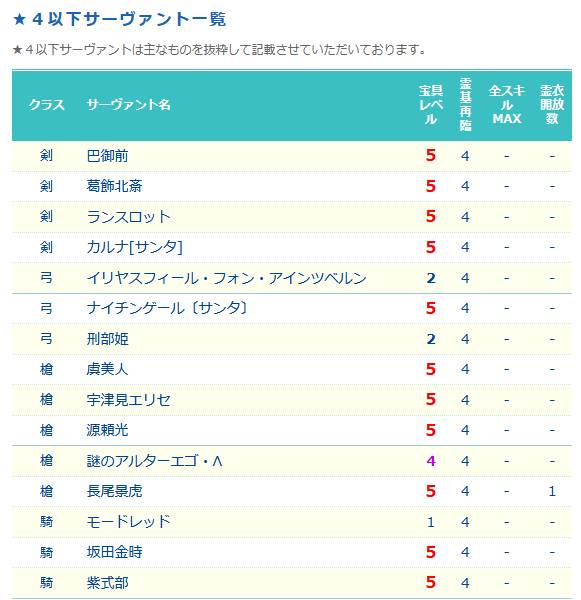
Task: Click the 長尾景虎 servant name
Action: [x=114, y=491]
